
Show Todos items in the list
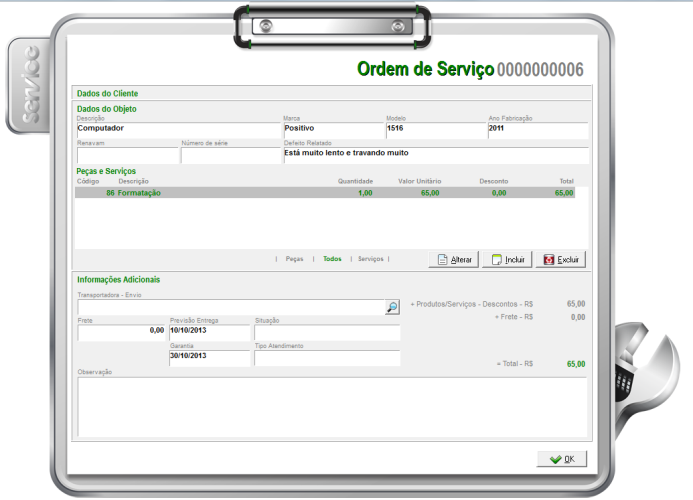coord(332,258)
